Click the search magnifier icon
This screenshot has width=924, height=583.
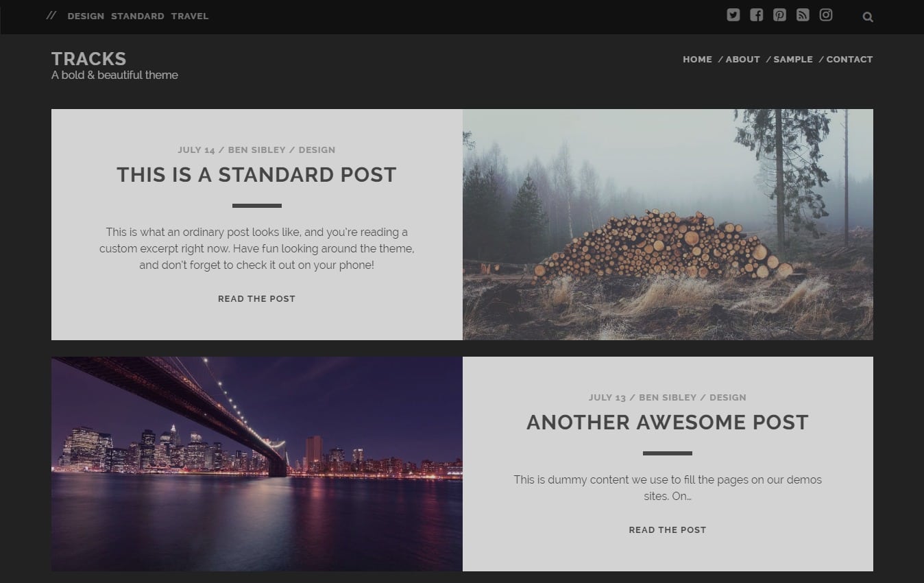coord(868,17)
